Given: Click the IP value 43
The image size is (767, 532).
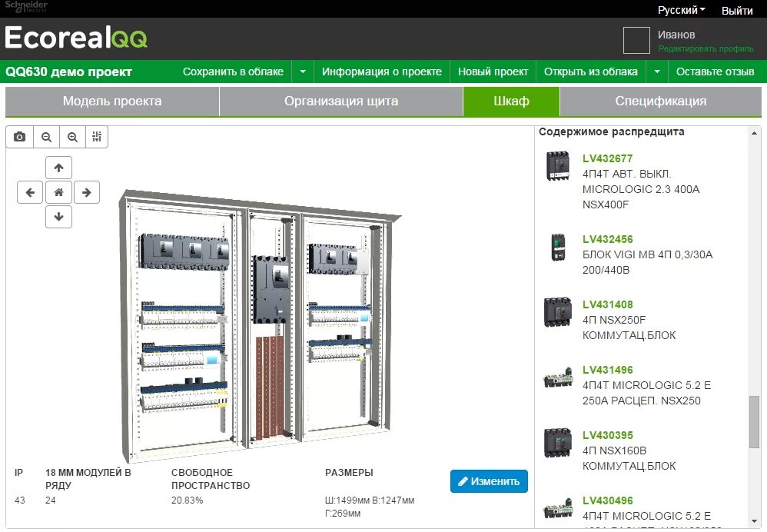Looking at the screenshot, I should (19, 500).
